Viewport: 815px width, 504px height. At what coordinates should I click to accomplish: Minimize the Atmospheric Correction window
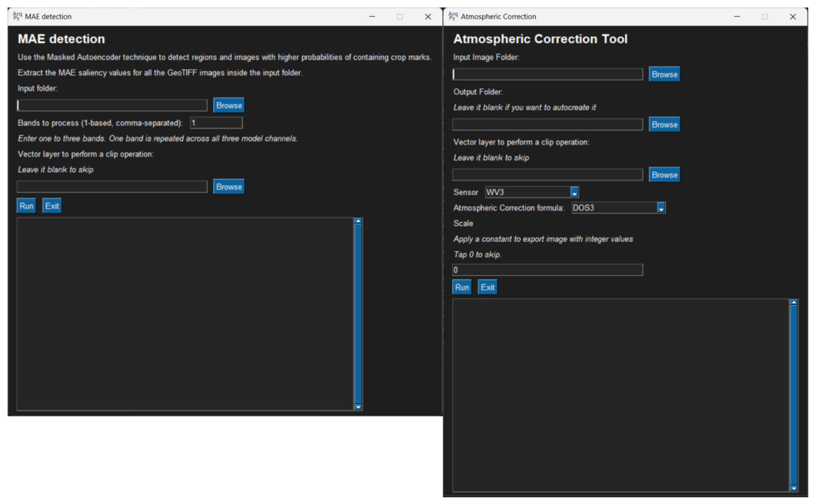pos(737,17)
